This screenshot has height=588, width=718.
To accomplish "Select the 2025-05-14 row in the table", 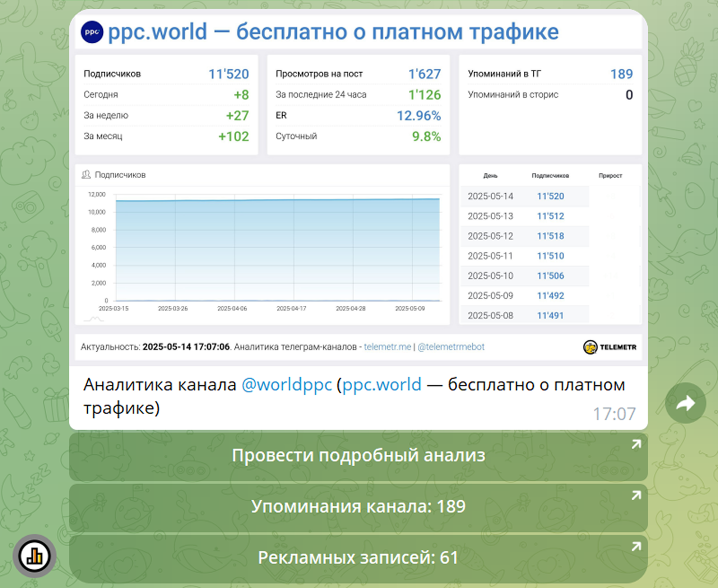I will pos(524,196).
